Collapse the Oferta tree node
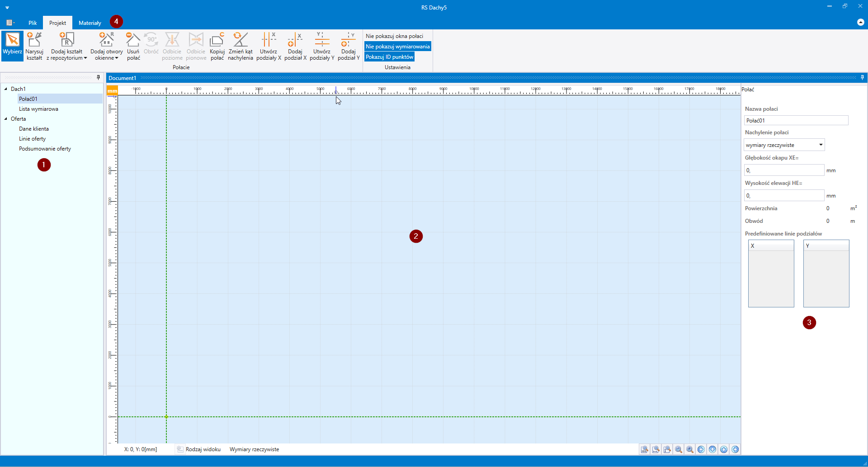Viewport: 868px width, 467px height. pyautogui.click(x=6, y=119)
